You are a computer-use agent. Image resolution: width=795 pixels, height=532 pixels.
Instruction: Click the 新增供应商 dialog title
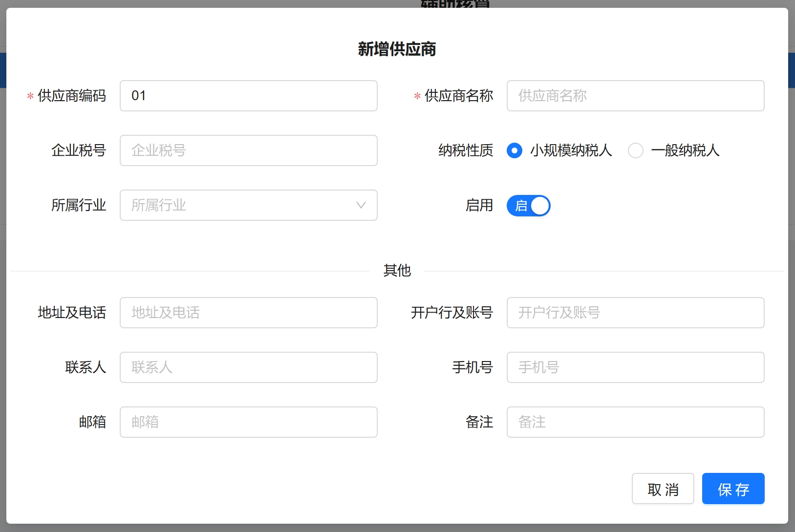pyautogui.click(x=397, y=49)
